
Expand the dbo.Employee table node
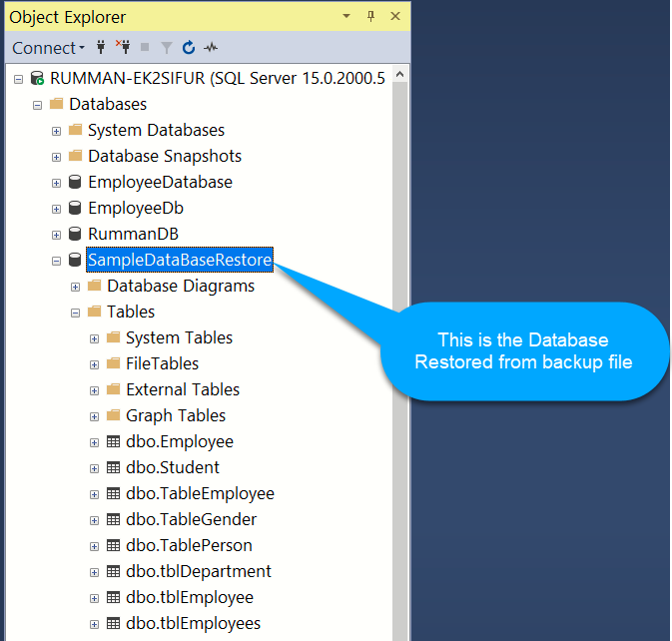tap(94, 442)
